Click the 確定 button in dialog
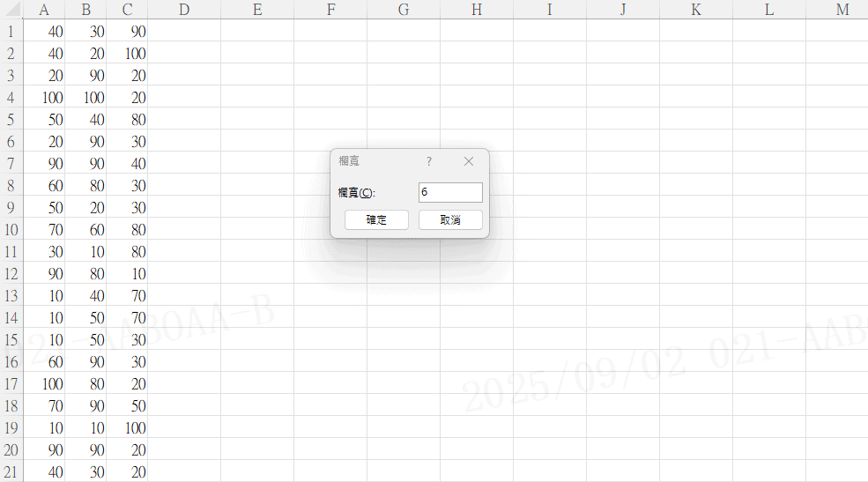This screenshot has height=482, width=868. pyautogui.click(x=376, y=219)
